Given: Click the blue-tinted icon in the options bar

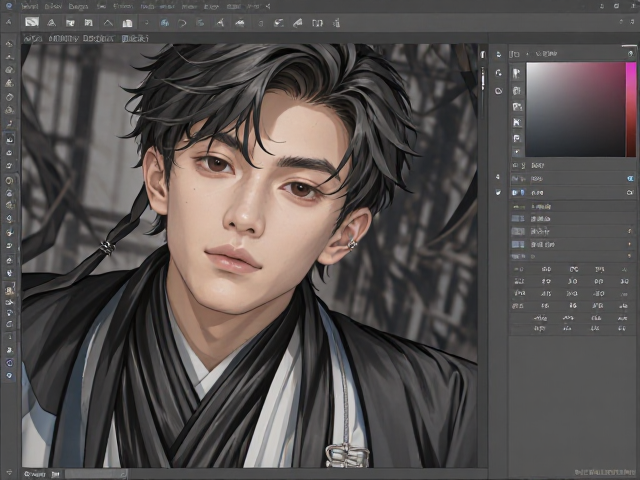Looking at the screenshot, I should click(x=165, y=23).
